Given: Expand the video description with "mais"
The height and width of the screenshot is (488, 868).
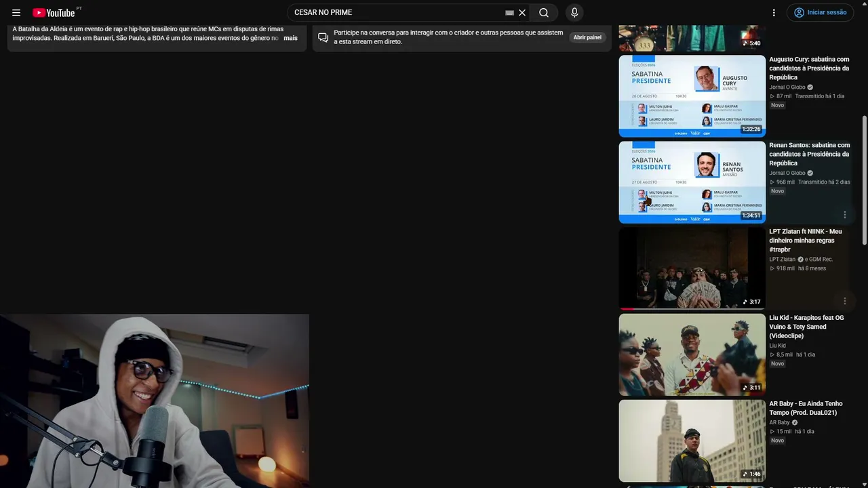Looking at the screenshot, I should (x=290, y=38).
